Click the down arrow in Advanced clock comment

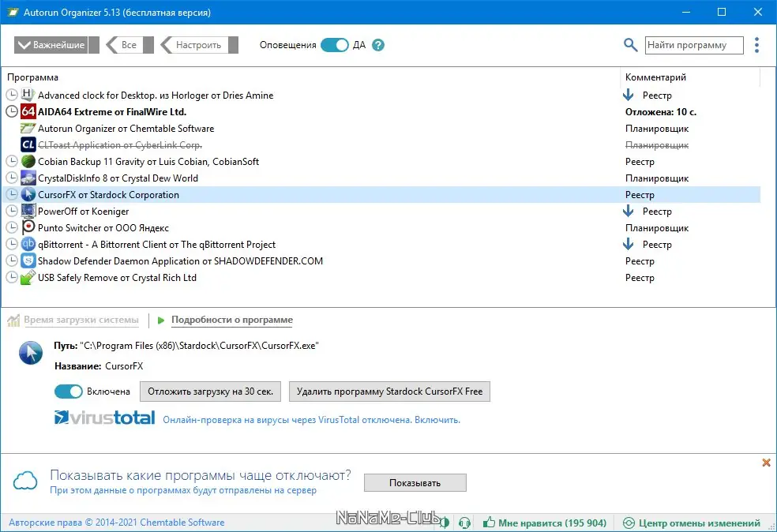(x=629, y=95)
